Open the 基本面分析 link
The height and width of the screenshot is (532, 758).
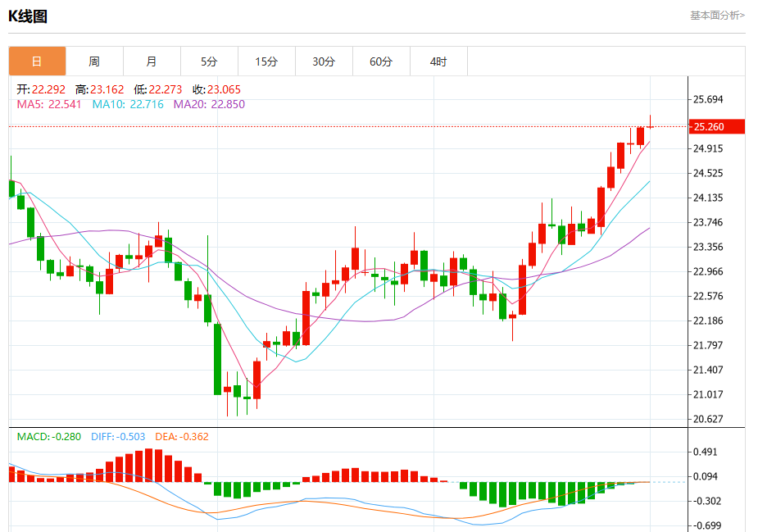pyautogui.click(x=717, y=16)
